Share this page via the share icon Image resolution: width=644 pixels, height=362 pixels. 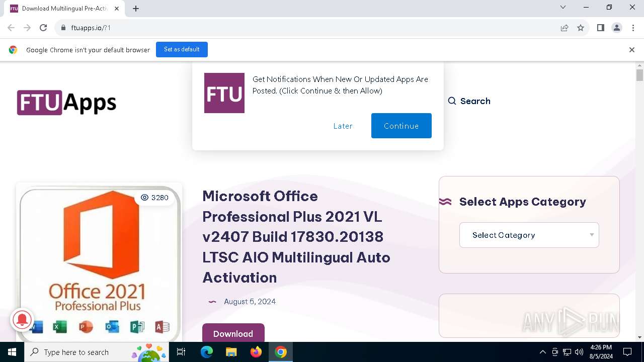point(565,28)
